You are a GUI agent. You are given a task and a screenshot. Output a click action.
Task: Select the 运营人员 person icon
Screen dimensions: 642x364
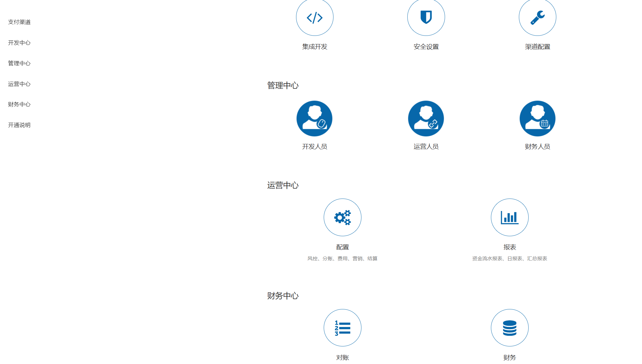426,118
